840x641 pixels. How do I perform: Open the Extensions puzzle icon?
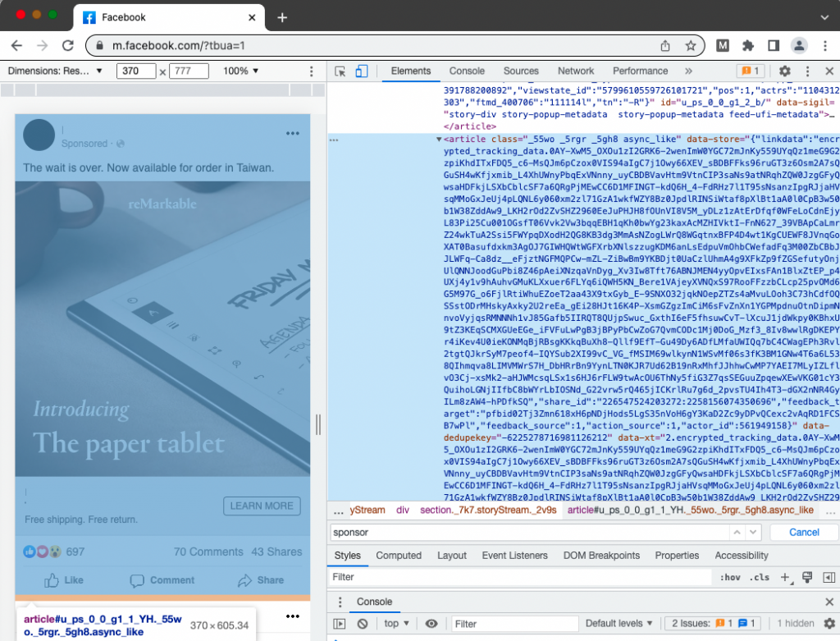point(748,46)
